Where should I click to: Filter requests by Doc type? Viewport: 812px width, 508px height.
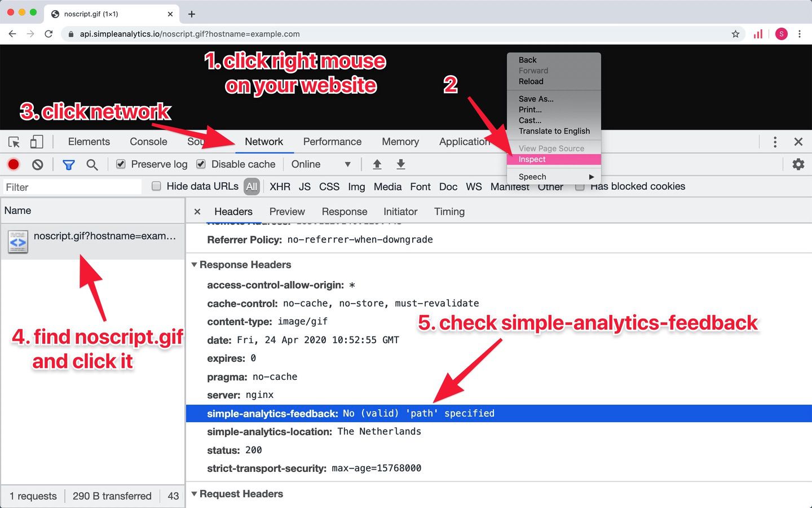[448, 187]
